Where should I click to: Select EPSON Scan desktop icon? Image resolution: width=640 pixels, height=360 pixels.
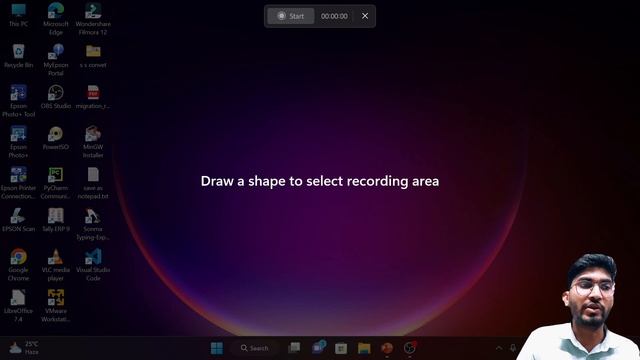pyautogui.click(x=18, y=220)
